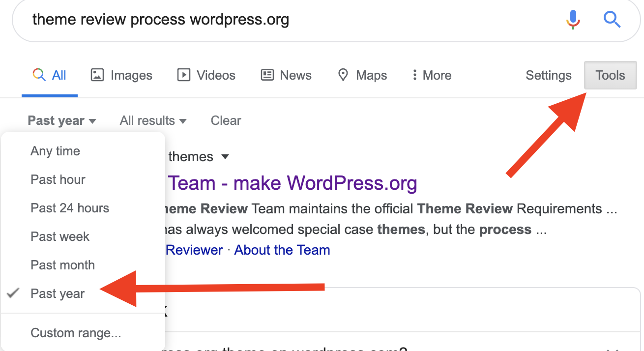Open News results via newspaper icon

point(267,75)
